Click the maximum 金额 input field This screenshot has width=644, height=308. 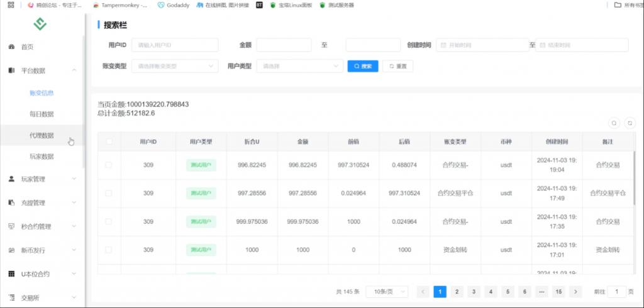click(x=373, y=45)
